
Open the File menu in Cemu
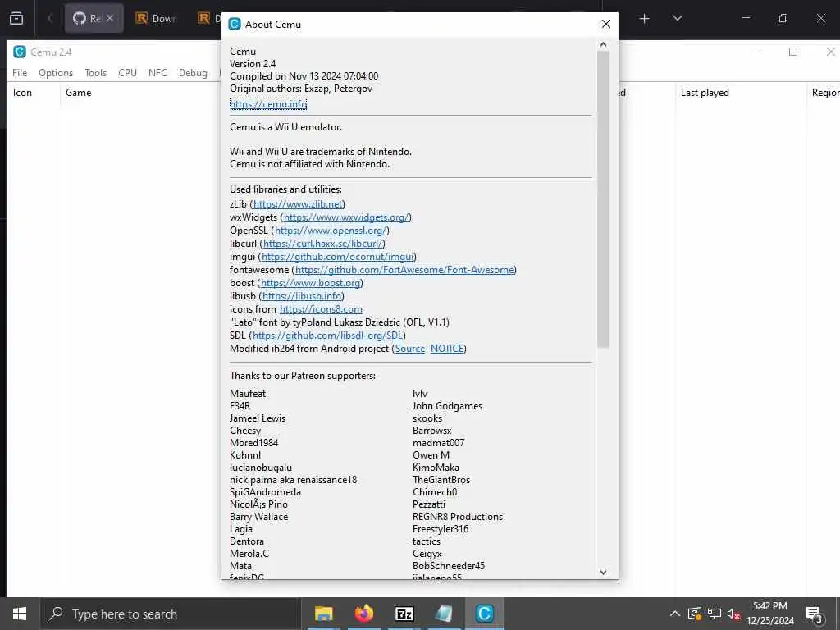point(20,73)
